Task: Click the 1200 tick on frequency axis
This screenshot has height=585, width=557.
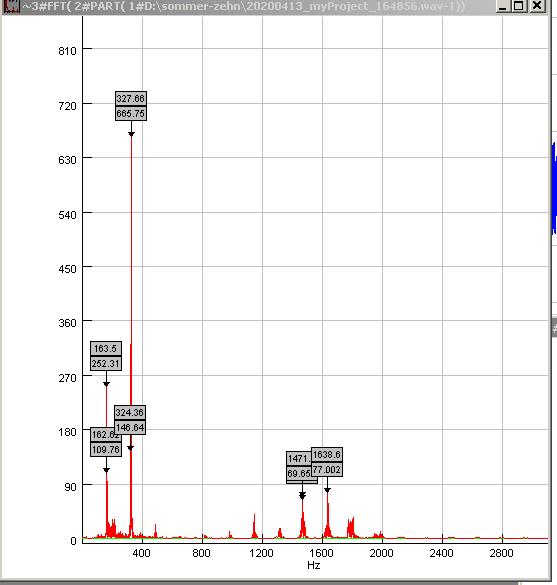Action: coord(261,553)
